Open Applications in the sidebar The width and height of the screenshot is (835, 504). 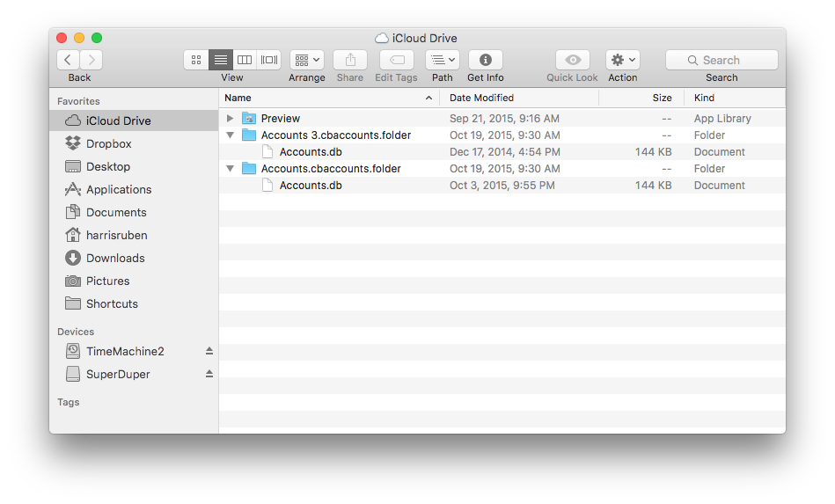coord(134,189)
